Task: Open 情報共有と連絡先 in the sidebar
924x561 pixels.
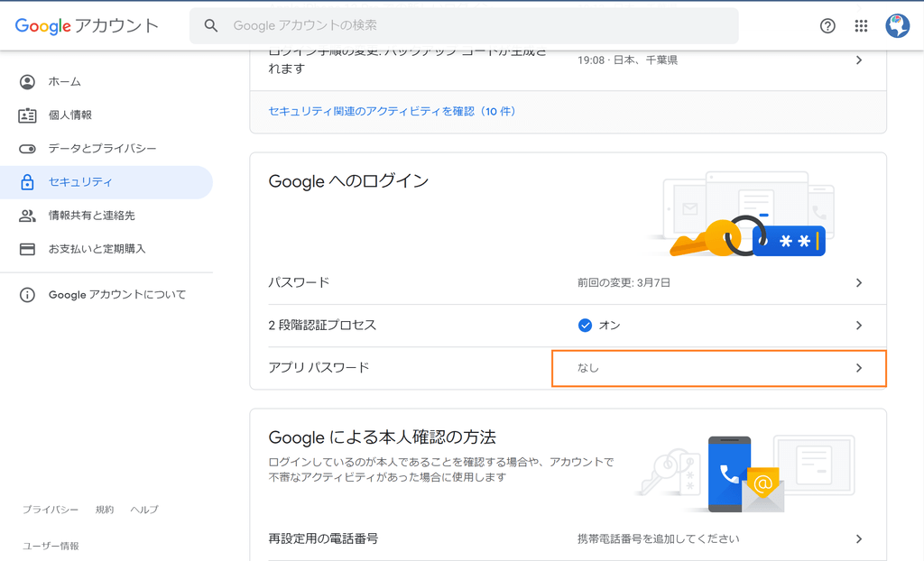Action: point(106,216)
